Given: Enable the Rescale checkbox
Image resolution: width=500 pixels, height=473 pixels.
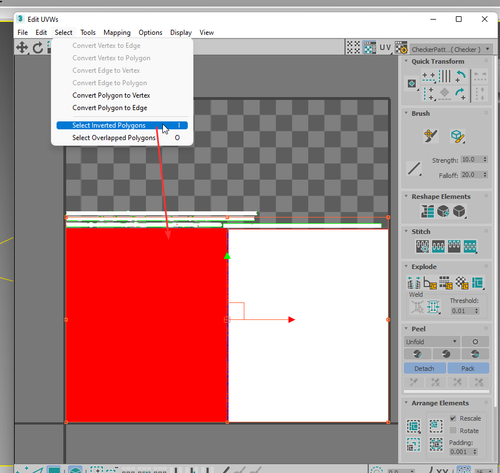Looking at the screenshot, I should 453,418.
